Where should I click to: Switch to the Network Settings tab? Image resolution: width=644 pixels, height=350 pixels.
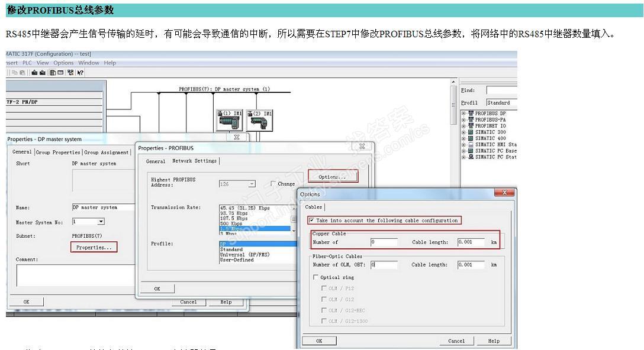(194, 161)
